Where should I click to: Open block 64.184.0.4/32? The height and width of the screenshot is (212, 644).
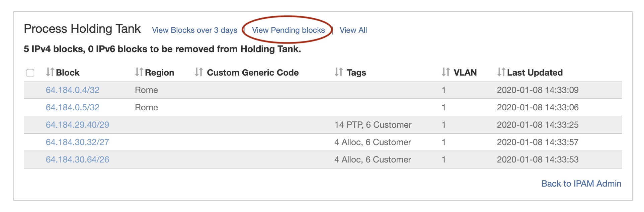click(x=73, y=90)
